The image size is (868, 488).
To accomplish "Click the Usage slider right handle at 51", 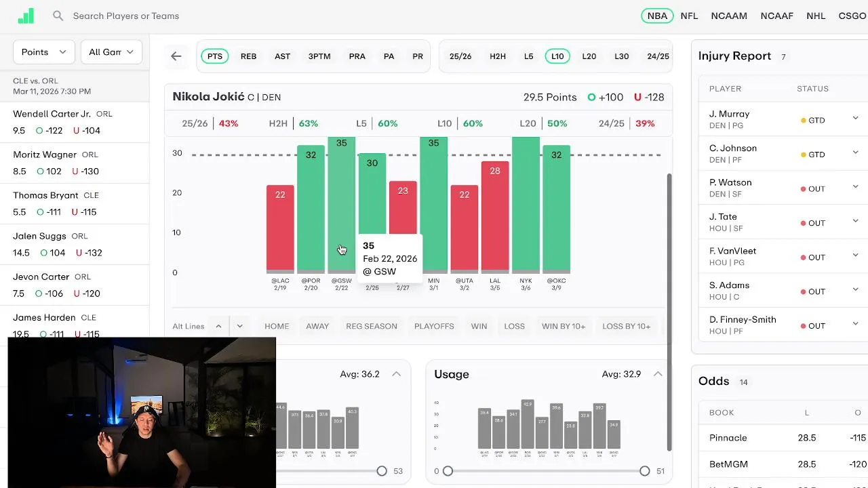I will coord(644,471).
